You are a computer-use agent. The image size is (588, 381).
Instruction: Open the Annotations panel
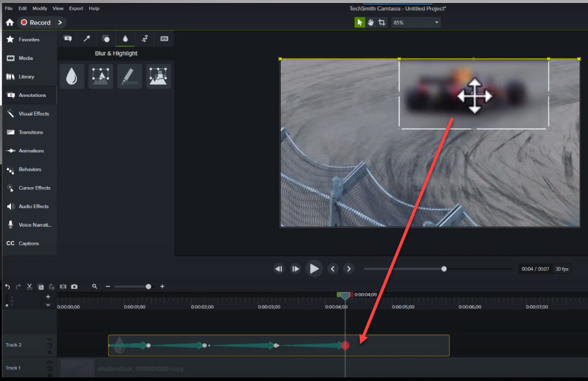tap(29, 95)
